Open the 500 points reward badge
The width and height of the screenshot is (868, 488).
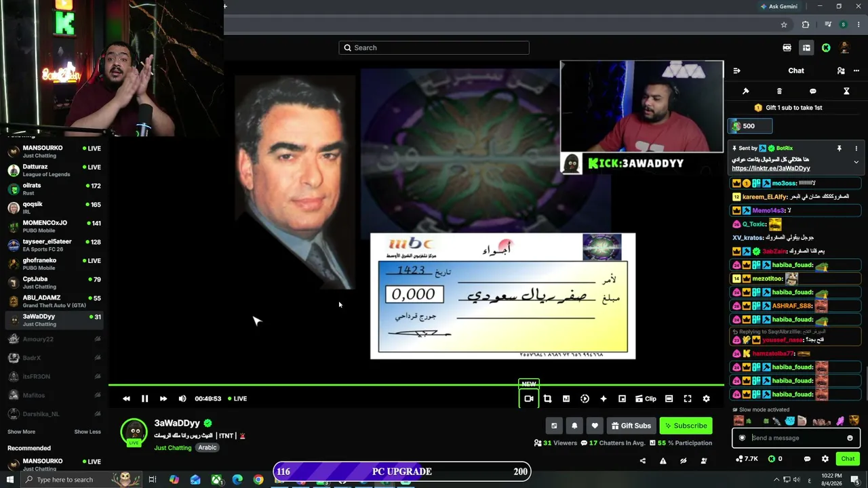(x=749, y=126)
